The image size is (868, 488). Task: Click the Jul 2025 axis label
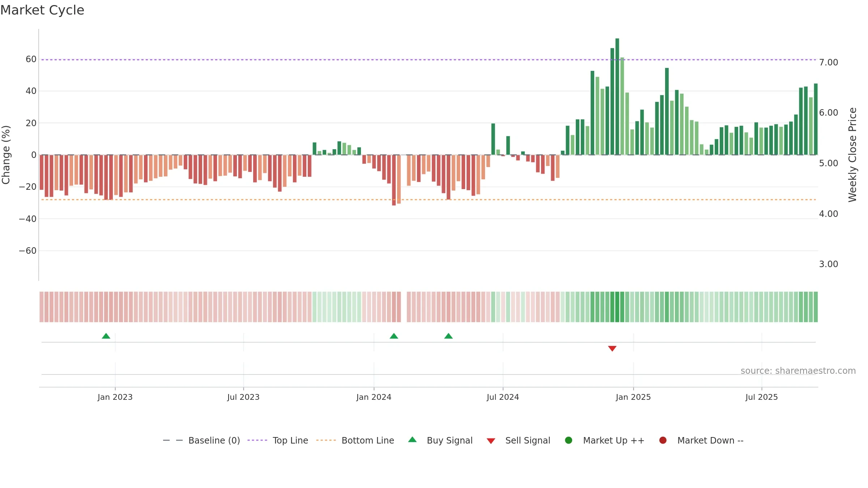click(762, 397)
